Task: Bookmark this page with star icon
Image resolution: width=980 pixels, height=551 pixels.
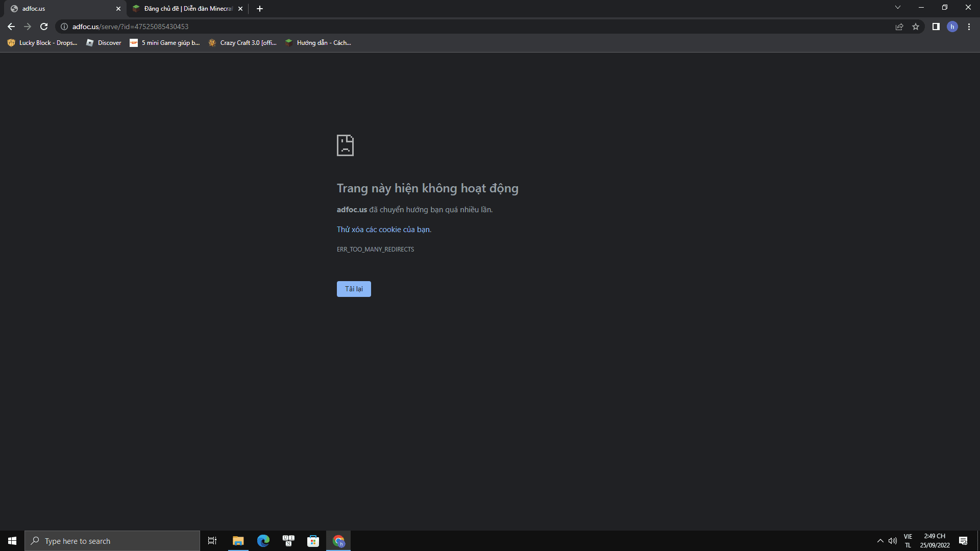Action: (x=916, y=27)
